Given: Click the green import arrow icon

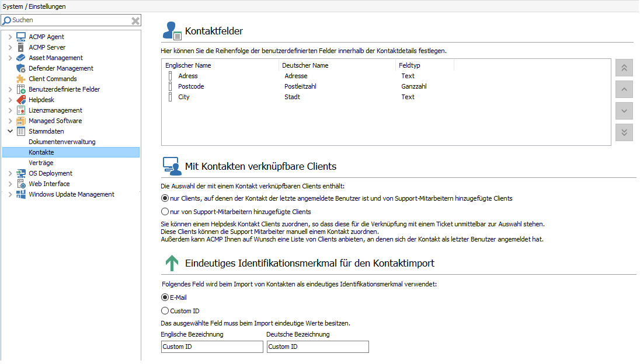Looking at the screenshot, I should [x=171, y=264].
